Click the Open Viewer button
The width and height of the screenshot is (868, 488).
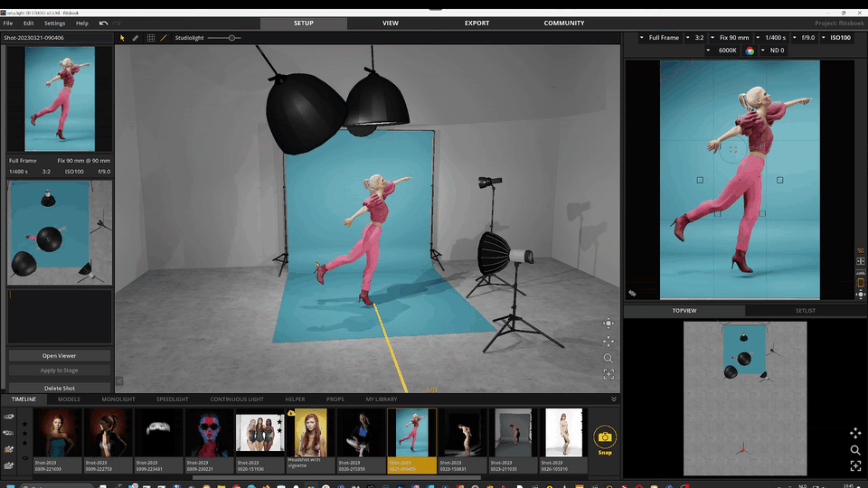click(60, 356)
